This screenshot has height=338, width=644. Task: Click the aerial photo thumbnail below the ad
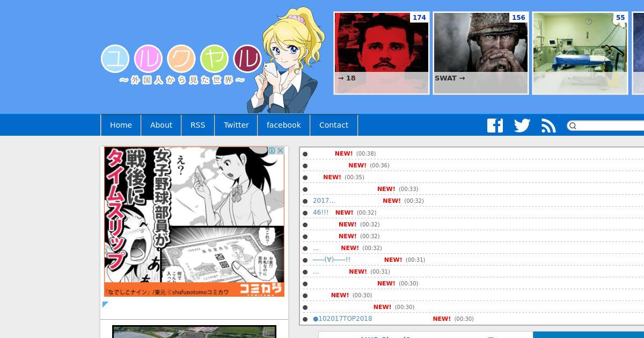point(194,332)
